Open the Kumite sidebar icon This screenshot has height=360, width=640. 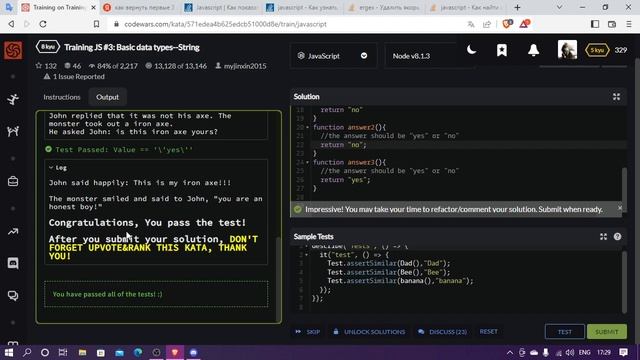(x=13, y=131)
